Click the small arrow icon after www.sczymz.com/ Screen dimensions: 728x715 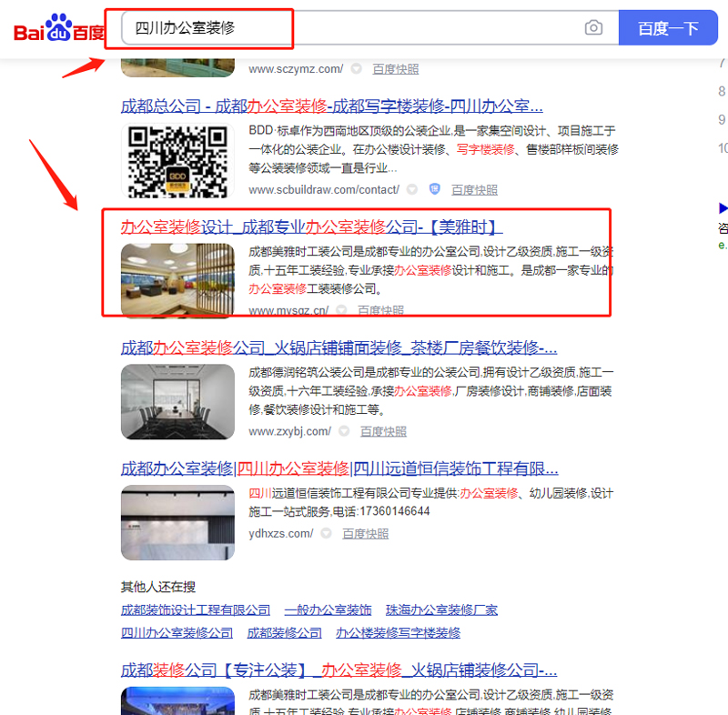click(356, 68)
